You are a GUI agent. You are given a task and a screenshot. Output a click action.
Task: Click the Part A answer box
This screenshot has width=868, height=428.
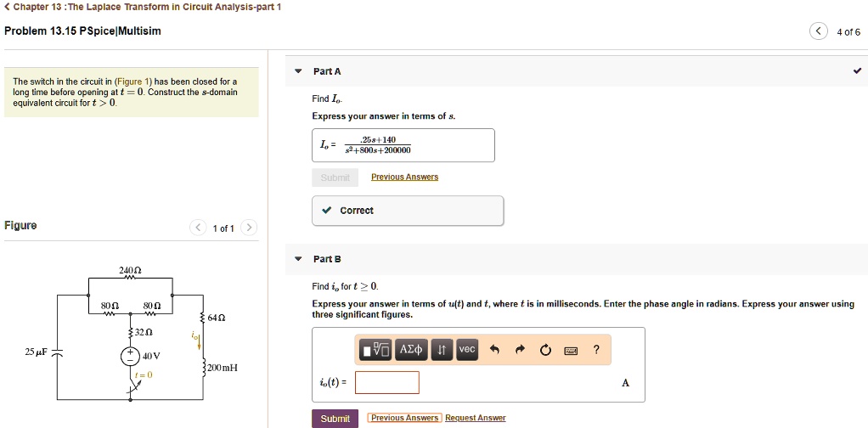point(403,145)
